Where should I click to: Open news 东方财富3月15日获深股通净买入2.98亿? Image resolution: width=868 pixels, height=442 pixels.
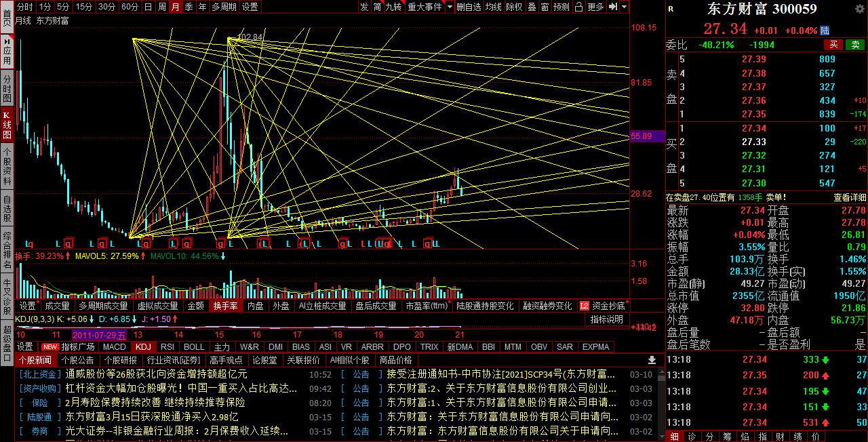(152, 417)
